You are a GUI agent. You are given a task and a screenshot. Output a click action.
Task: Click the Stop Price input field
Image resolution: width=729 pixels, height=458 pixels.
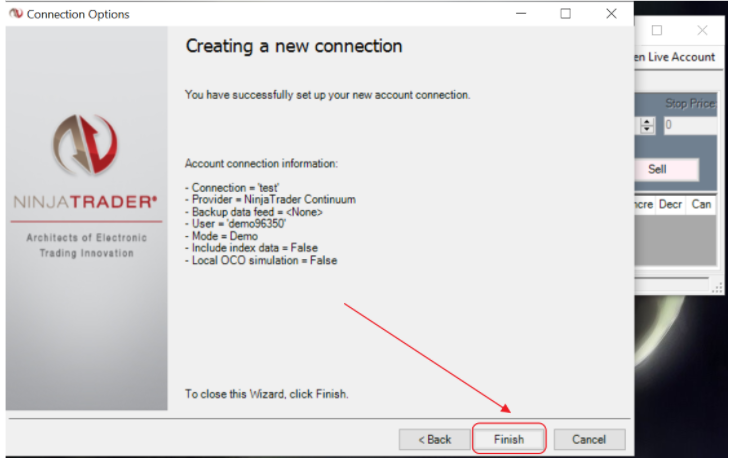690,125
